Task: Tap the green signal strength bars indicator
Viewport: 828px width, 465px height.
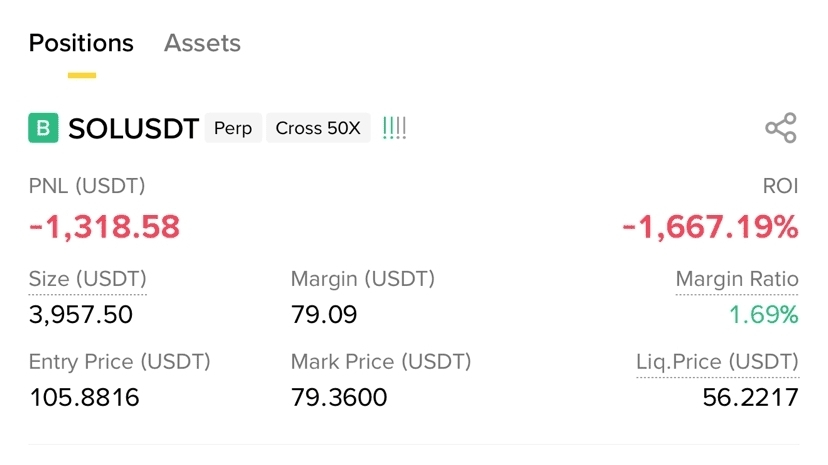Action: [x=395, y=128]
